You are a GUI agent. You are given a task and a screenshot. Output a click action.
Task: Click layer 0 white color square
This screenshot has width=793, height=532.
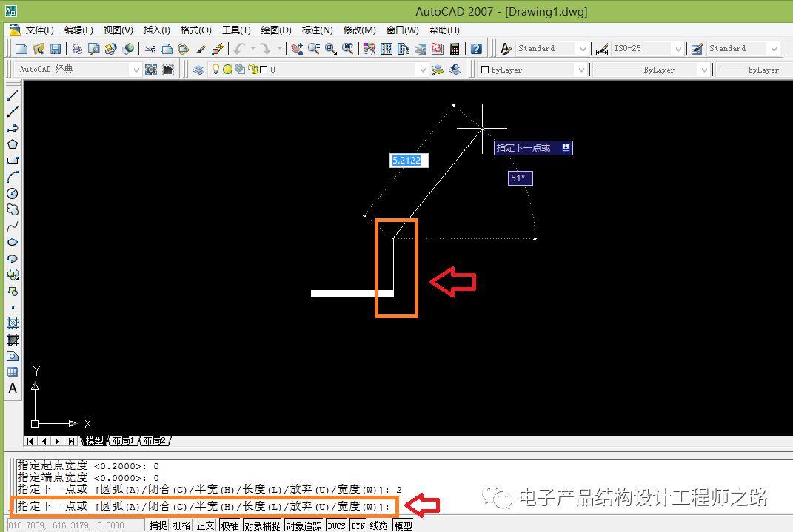[264, 70]
